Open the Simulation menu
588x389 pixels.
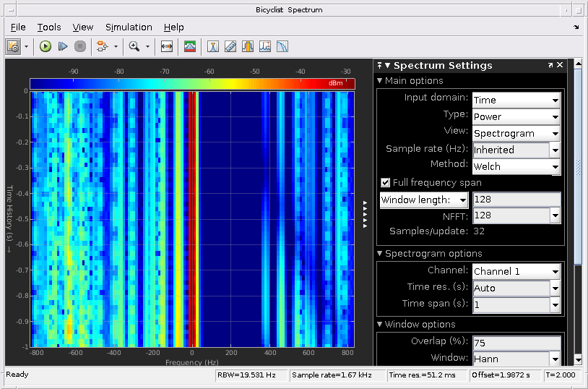click(129, 27)
